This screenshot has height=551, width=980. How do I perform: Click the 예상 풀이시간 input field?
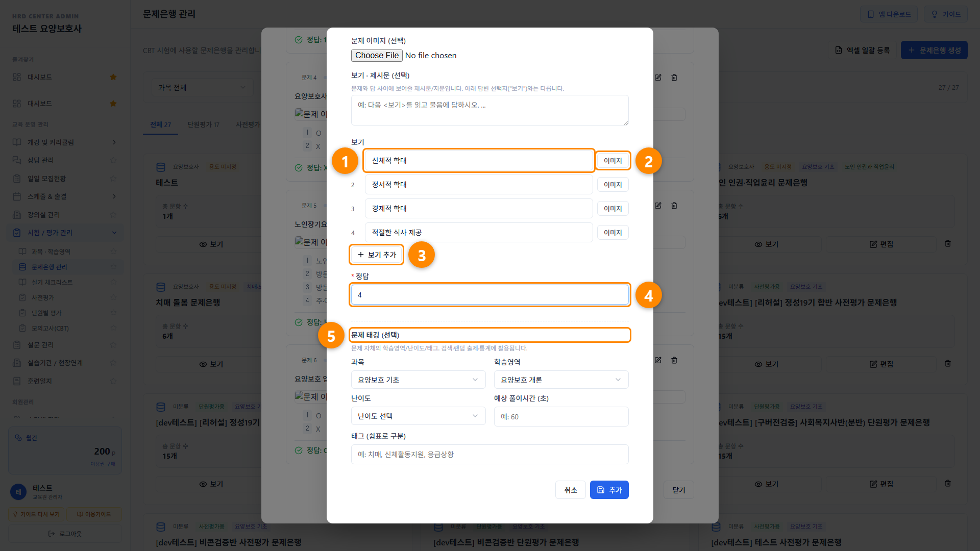click(561, 416)
